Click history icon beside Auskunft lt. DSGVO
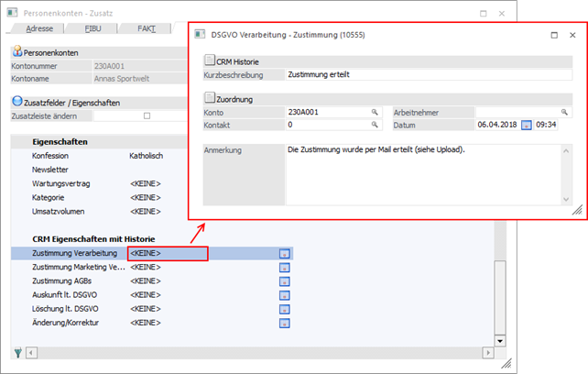This screenshot has width=588, height=374. [x=284, y=295]
